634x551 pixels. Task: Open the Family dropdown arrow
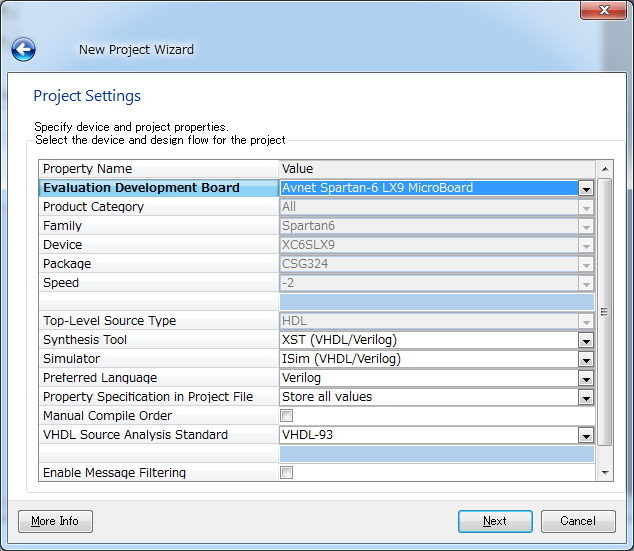[x=586, y=226]
